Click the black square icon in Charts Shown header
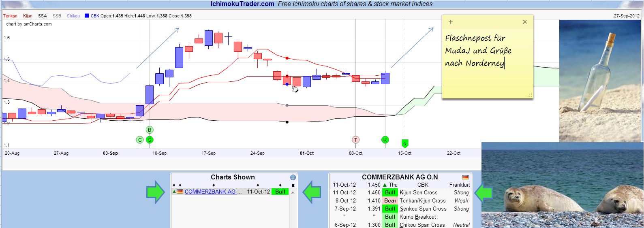 pos(293,185)
